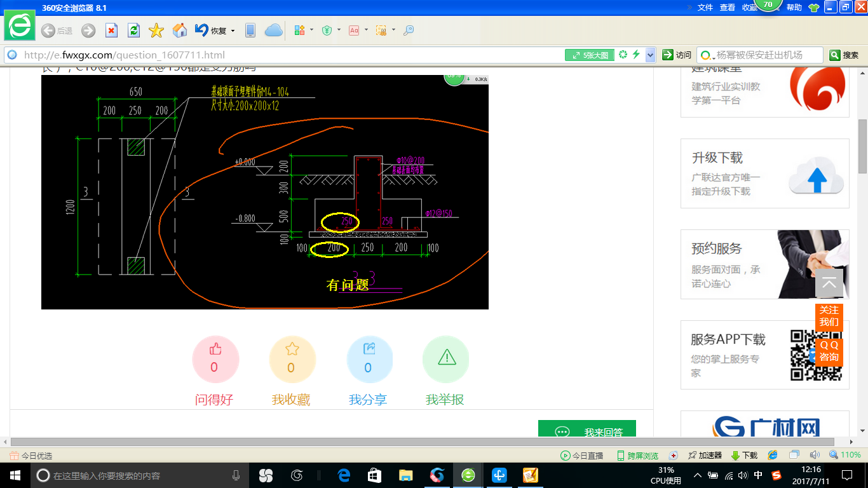Click the Cortana search box on taskbar
The width and height of the screenshot is (868, 488).
point(141,475)
